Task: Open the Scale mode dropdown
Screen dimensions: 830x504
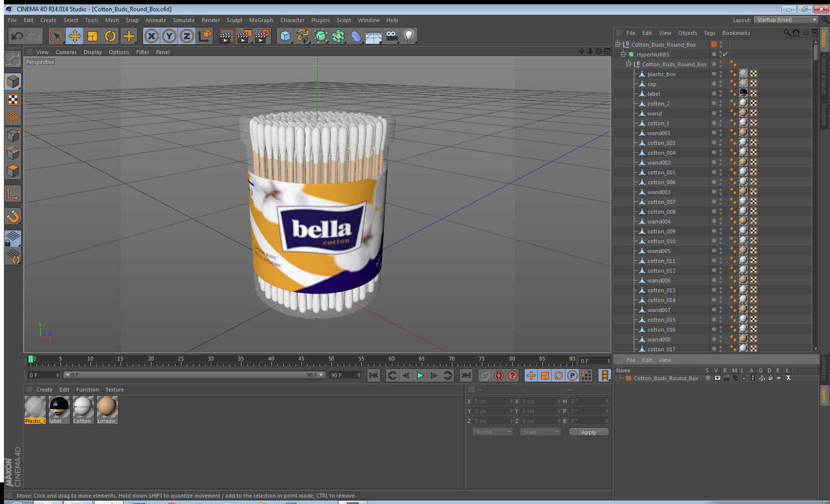Action: [540, 432]
